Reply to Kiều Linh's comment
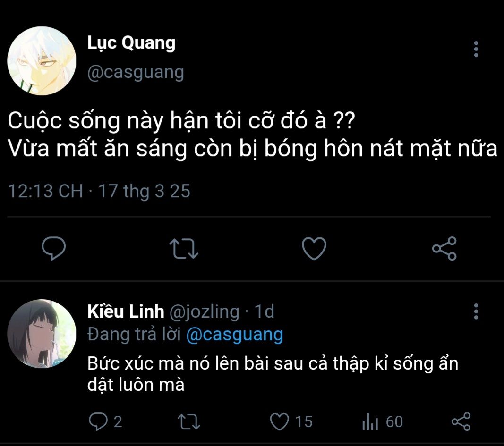The height and width of the screenshot is (446, 504). pos(98,421)
